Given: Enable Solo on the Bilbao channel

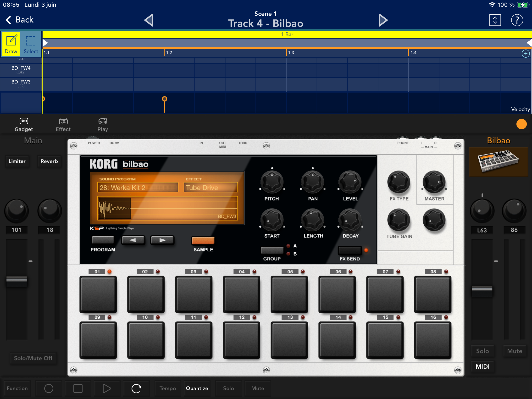Looking at the screenshot, I should (x=482, y=351).
